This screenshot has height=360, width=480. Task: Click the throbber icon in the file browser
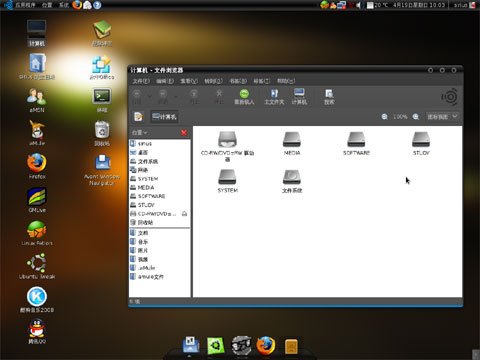[449, 97]
